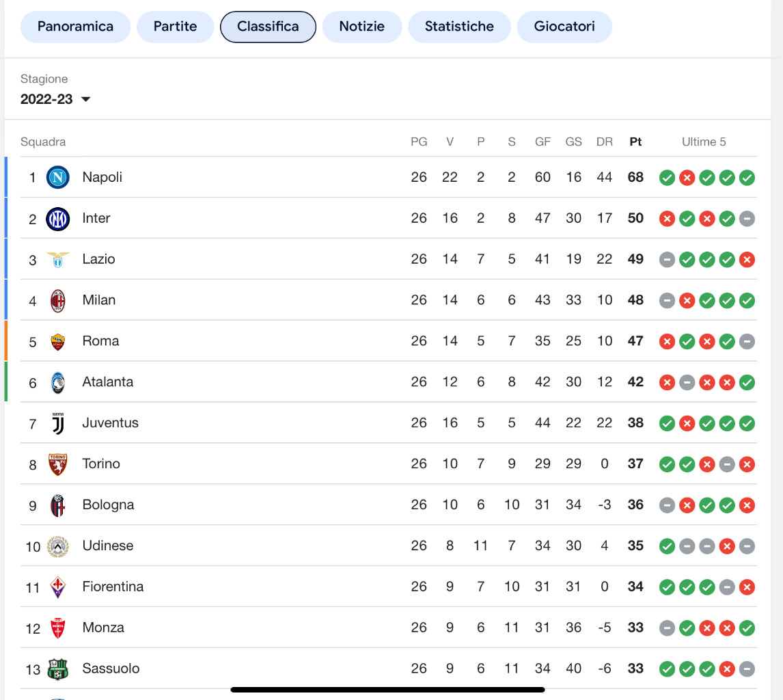Screen dimensions: 783x700
Task: Click Napoli's most recent win indicator
Action: point(747,178)
